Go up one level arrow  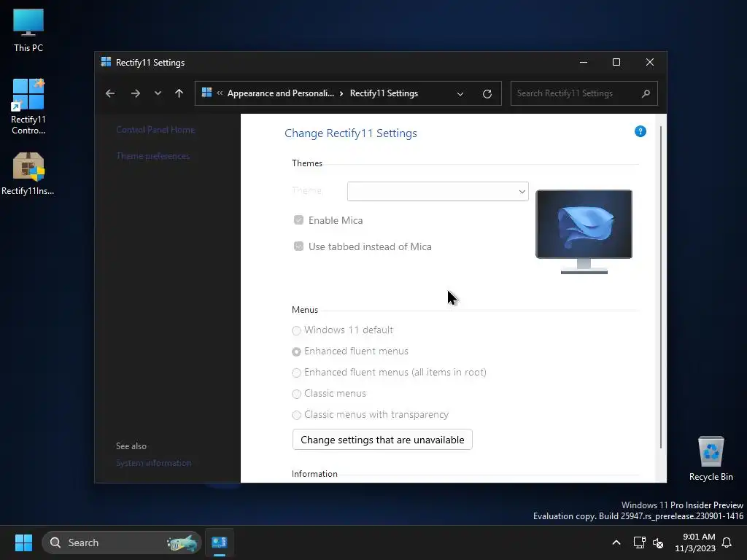[x=179, y=93]
